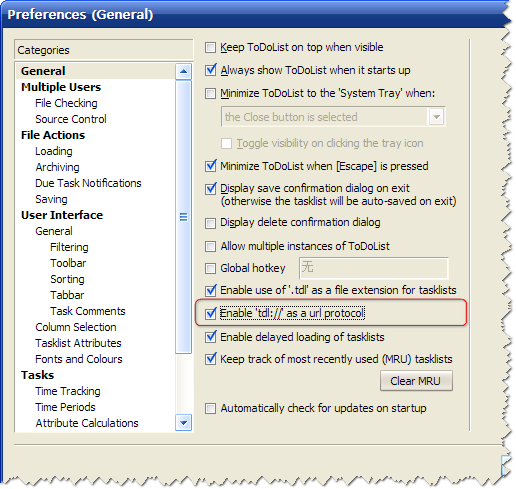Open the Time Tracking category
Viewport: 516px width, 489px height.
[x=68, y=391]
